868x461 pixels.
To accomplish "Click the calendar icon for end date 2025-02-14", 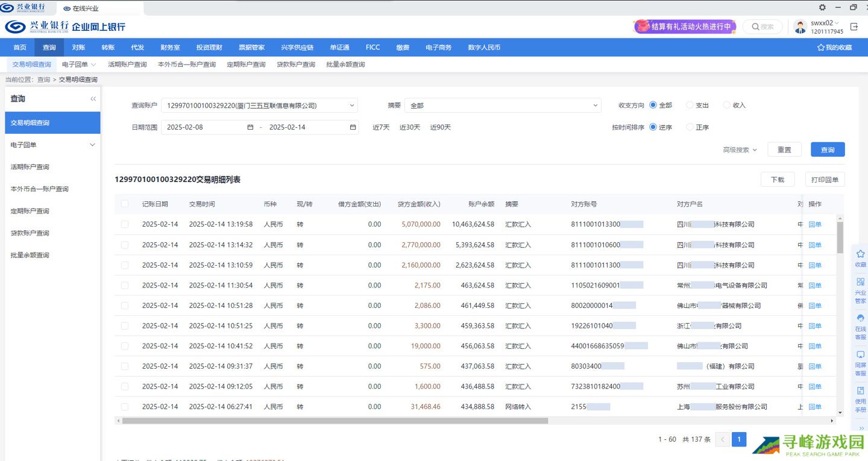I will point(353,127).
